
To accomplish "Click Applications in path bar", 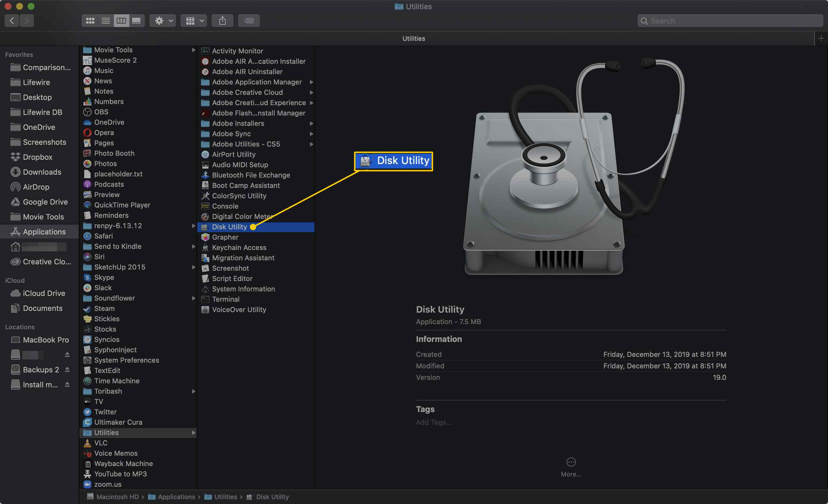I will [172, 497].
